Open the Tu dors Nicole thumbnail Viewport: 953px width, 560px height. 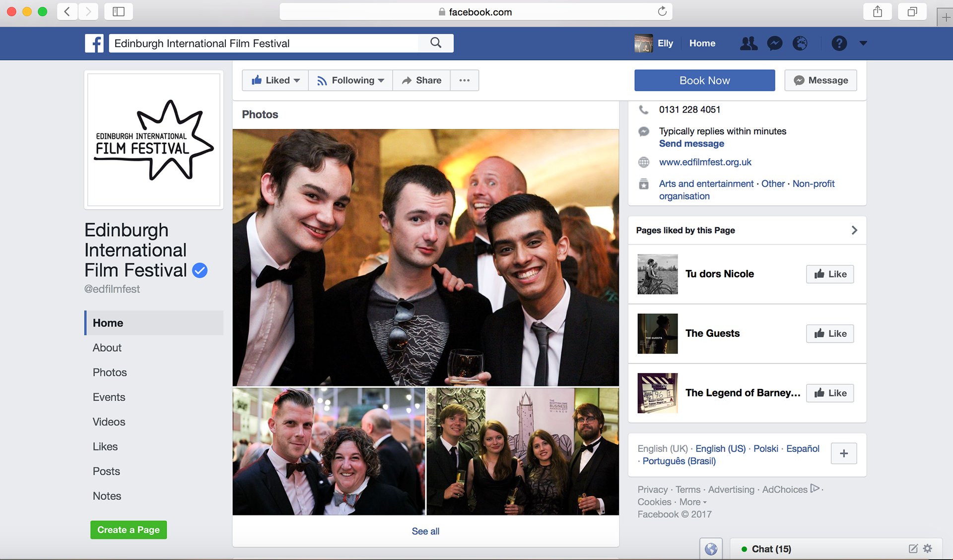tap(658, 274)
